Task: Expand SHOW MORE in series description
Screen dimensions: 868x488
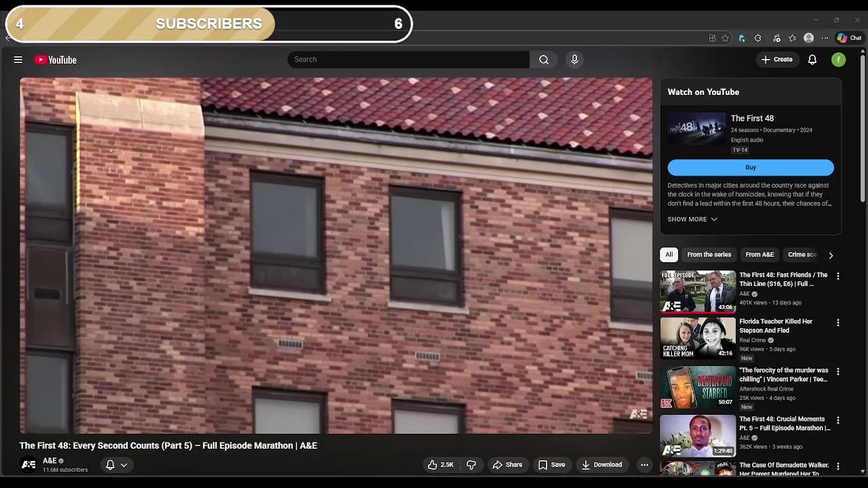Action: [x=692, y=220]
